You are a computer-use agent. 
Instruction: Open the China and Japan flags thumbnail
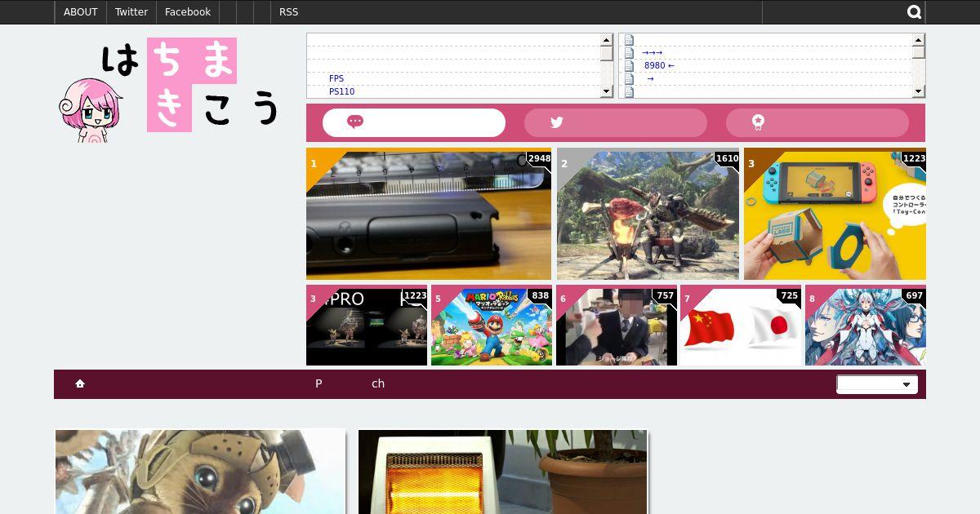pyautogui.click(x=741, y=326)
